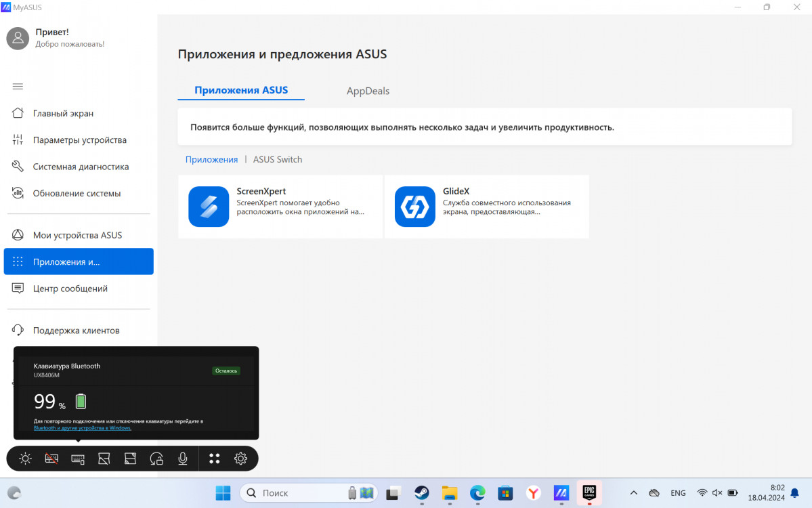Screen dimensions: 812x508
Task: Switch the ENG input language indicator
Action: pos(678,493)
